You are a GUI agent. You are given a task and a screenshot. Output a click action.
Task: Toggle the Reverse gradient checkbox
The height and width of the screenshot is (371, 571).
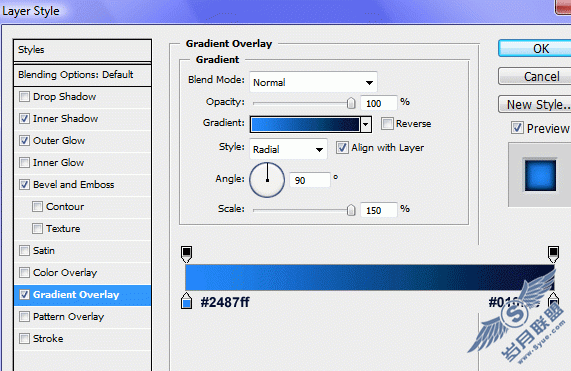coord(387,124)
